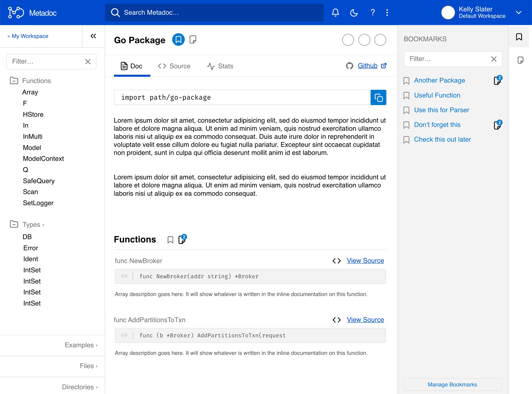Switch to the Source tab
Viewport: 532px width, 394px height.
[174, 66]
